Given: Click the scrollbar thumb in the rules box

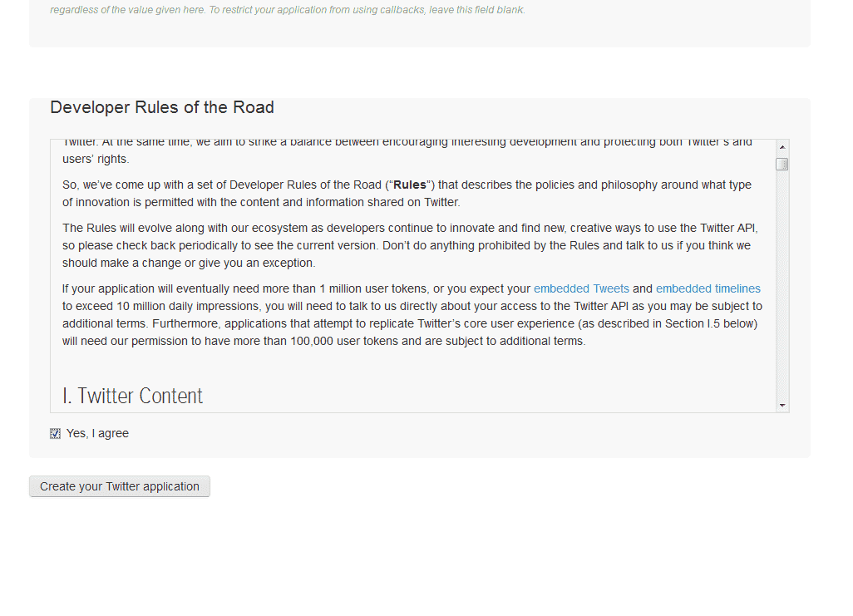Looking at the screenshot, I should coord(782,164).
